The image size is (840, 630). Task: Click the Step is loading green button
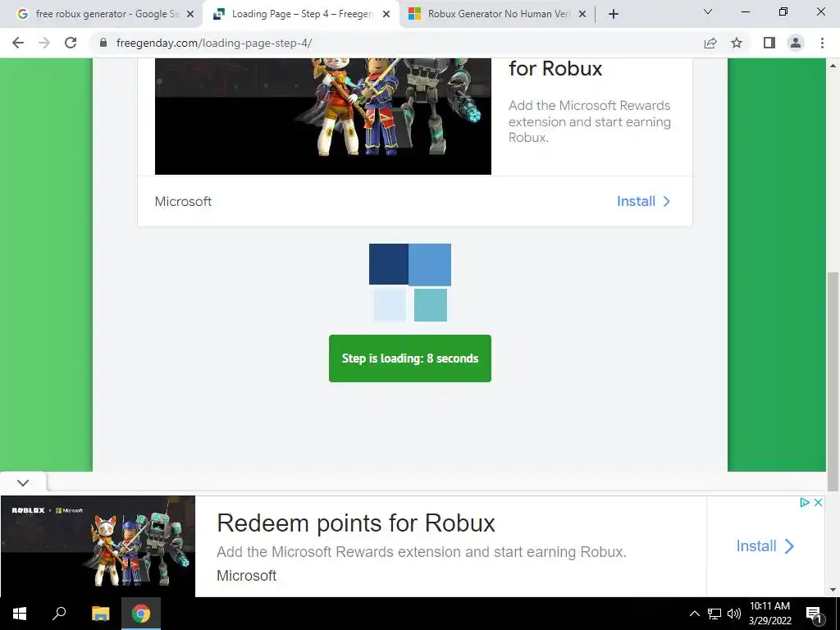point(410,358)
